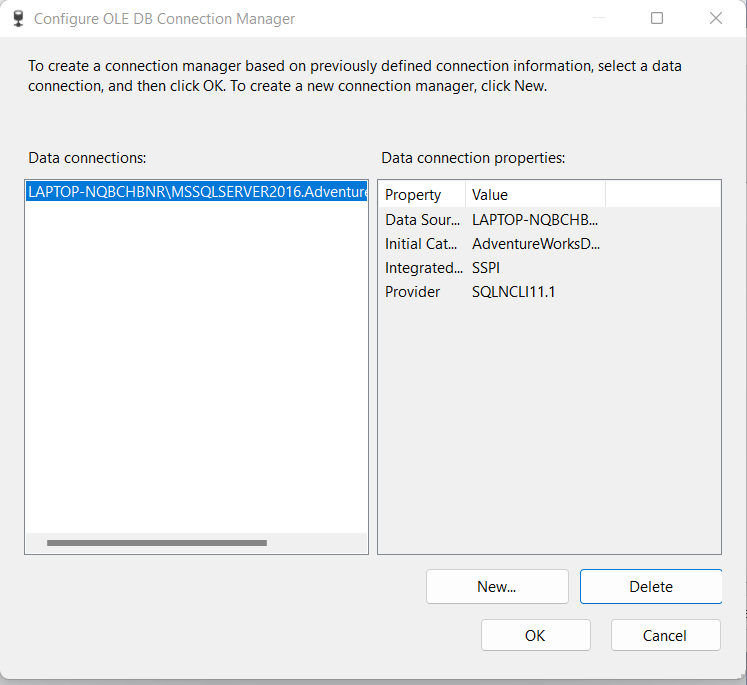Select the Initial Catalog property row
Viewport: 747px width, 685px height.
[549, 243]
